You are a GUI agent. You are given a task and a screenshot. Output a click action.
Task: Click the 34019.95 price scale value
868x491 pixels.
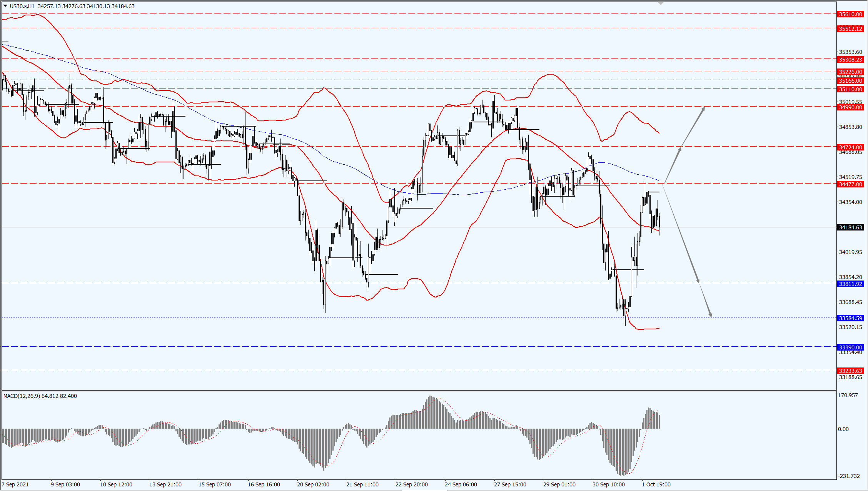pos(851,252)
